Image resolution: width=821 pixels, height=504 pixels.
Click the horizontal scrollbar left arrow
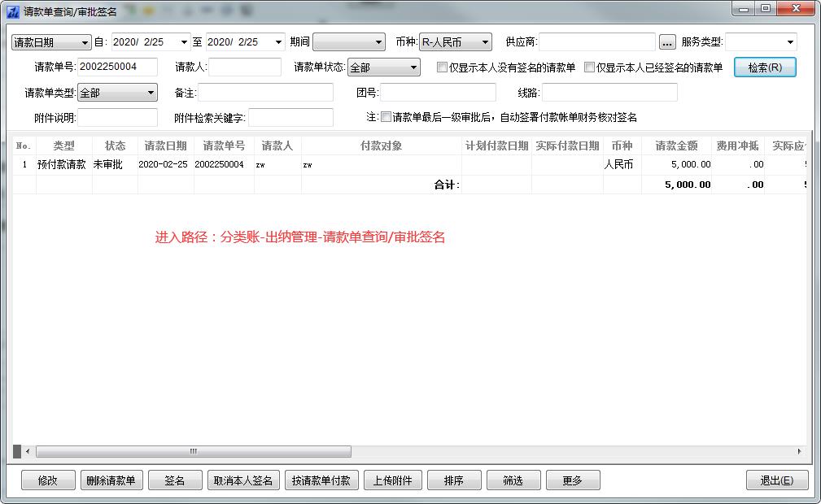pyautogui.click(x=28, y=451)
